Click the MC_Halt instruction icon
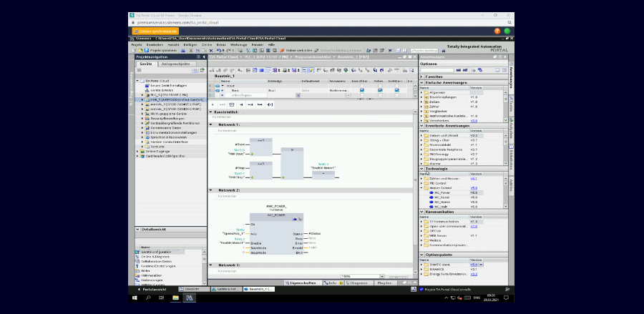This screenshot has height=314, width=644. (431, 207)
